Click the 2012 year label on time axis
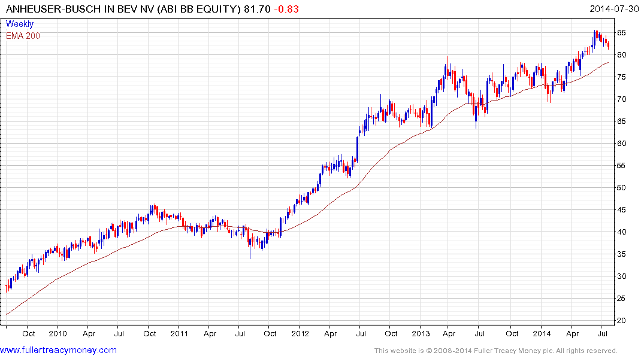The width and height of the screenshot is (644, 359). click(x=300, y=333)
